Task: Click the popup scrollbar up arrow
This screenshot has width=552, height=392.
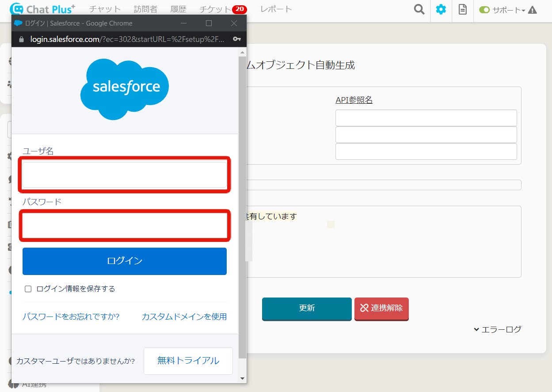Action: coord(242,52)
